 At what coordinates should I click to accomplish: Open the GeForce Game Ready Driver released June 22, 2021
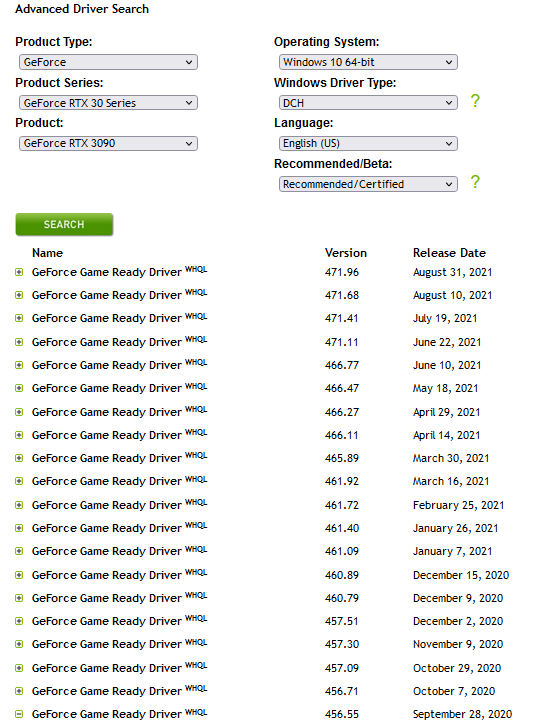pos(120,342)
